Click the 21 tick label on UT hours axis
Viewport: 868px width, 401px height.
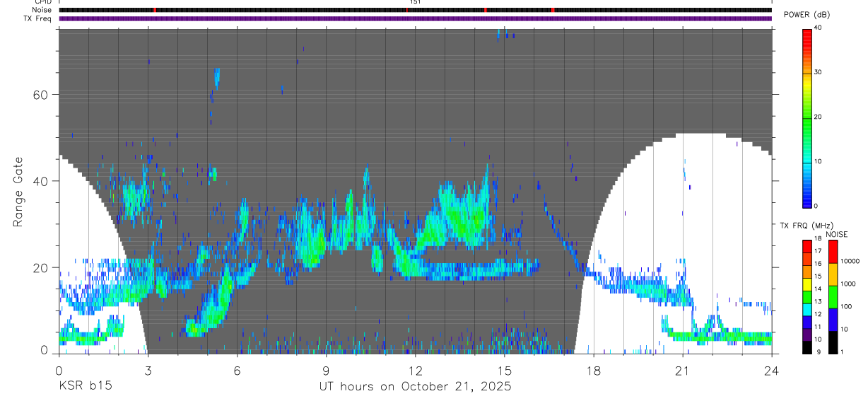[683, 371]
